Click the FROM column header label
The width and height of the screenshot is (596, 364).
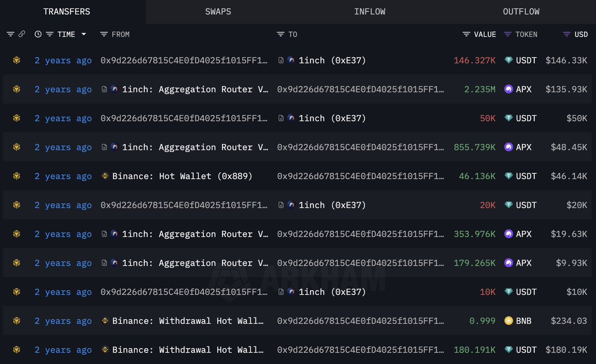(120, 34)
